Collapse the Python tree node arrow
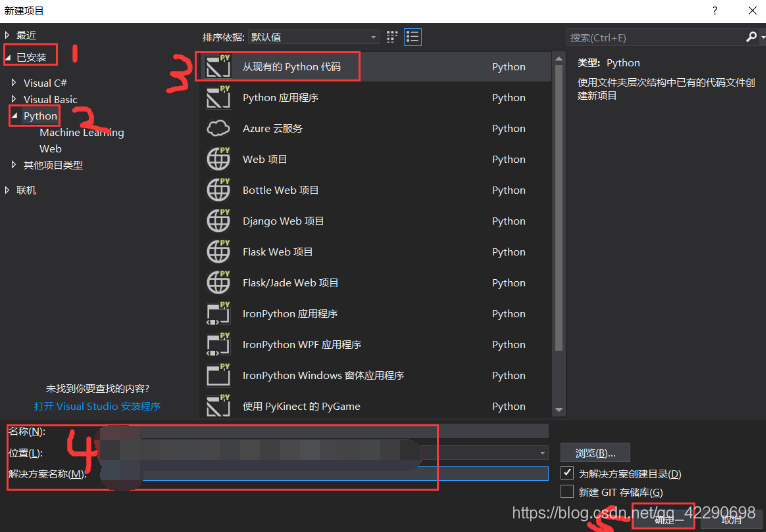 [14, 116]
